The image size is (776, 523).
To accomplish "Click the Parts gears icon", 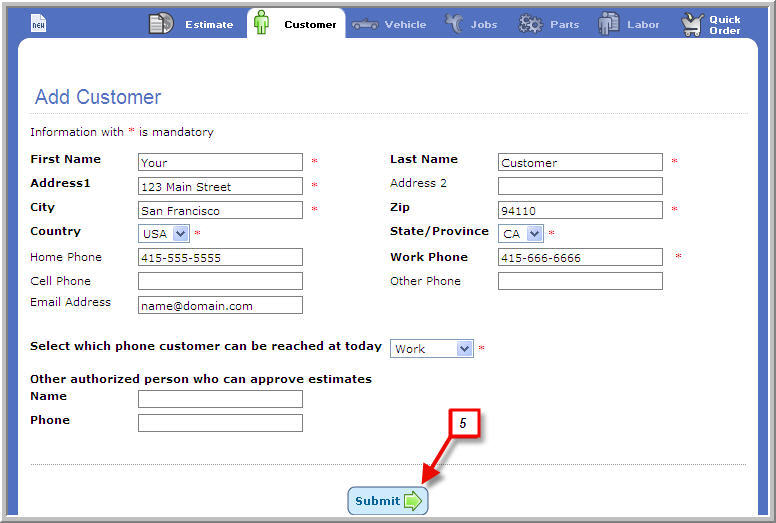I will (x=531, y=24).
